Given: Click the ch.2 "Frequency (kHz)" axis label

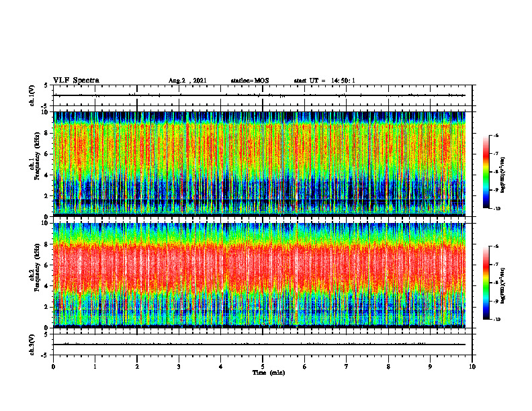Looking at the screenshot, I should point(37,267).
